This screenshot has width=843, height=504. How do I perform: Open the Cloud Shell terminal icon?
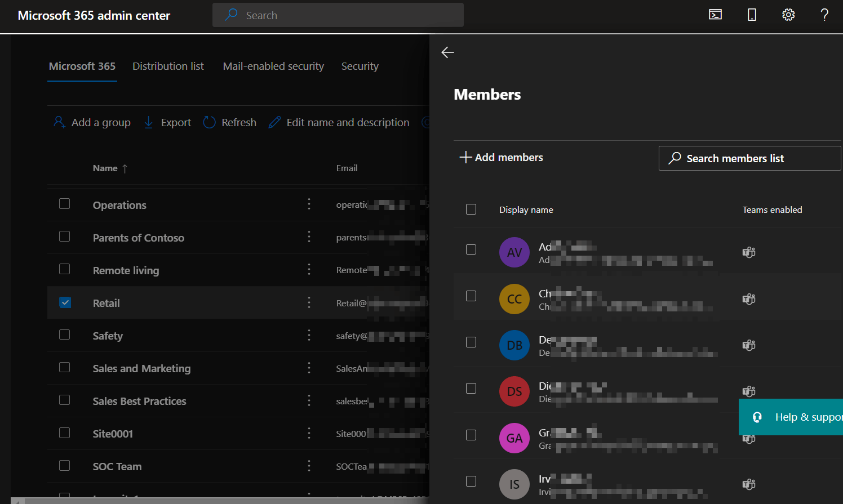coord(715,15)
